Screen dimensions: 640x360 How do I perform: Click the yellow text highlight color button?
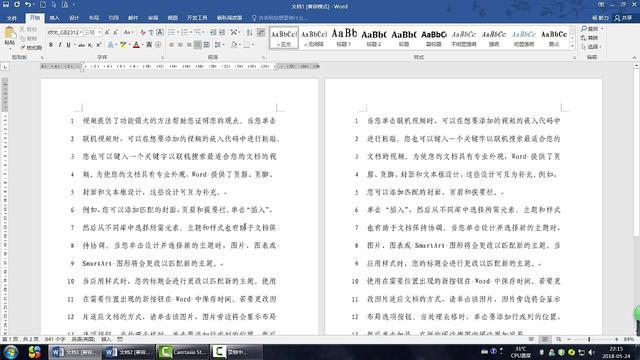pos(123,45)
